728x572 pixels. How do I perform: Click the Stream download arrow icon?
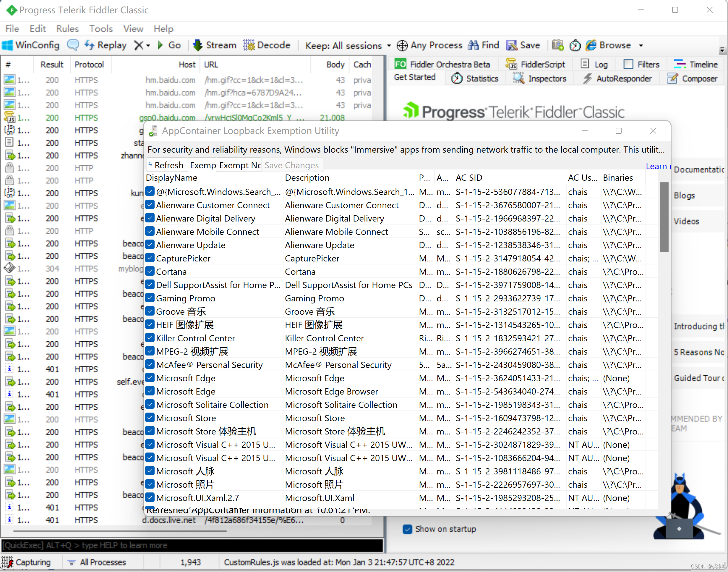(x=198, y=45)
